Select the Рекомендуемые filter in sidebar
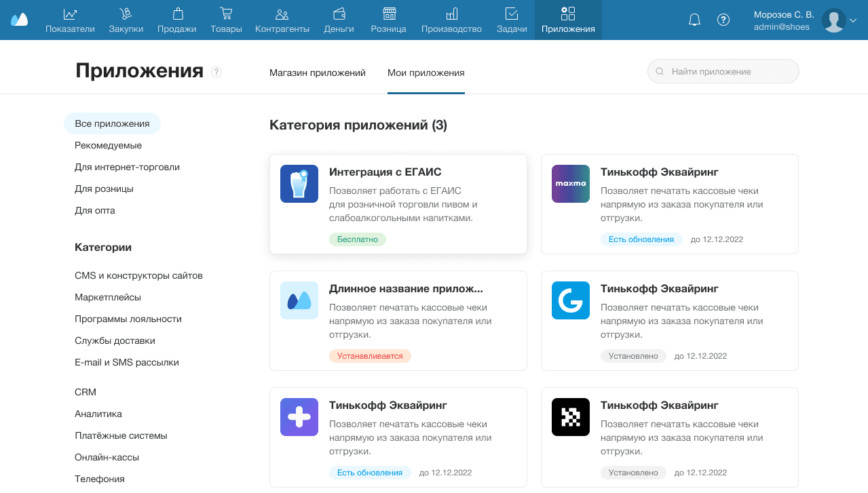This screenshot has height=493, width=868. point(108,145)
